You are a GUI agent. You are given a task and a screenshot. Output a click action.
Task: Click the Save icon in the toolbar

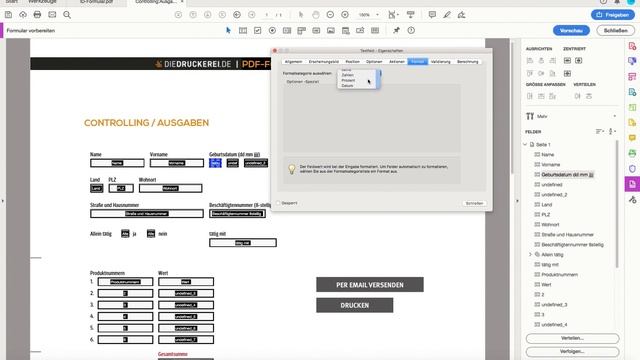tap(8, 15)
